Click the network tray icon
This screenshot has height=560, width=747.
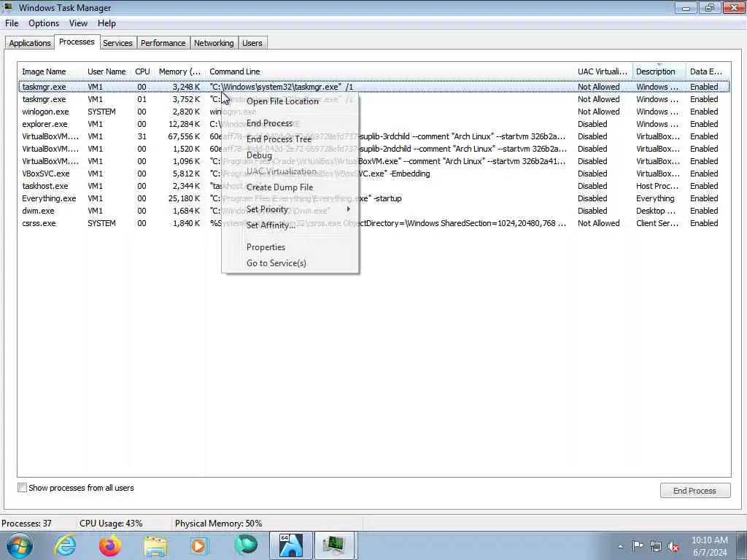pyautogui.click(x=656, y=547)
